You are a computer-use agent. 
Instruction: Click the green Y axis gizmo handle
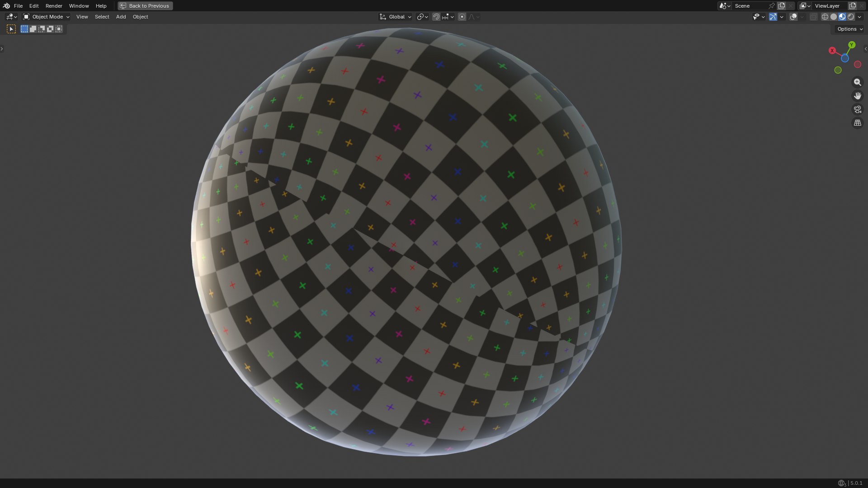852,45
